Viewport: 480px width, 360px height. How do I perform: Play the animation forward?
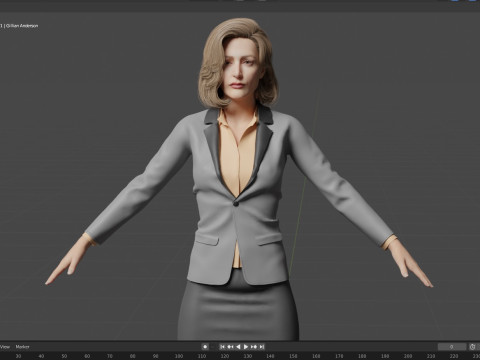(x=246, y=347)
